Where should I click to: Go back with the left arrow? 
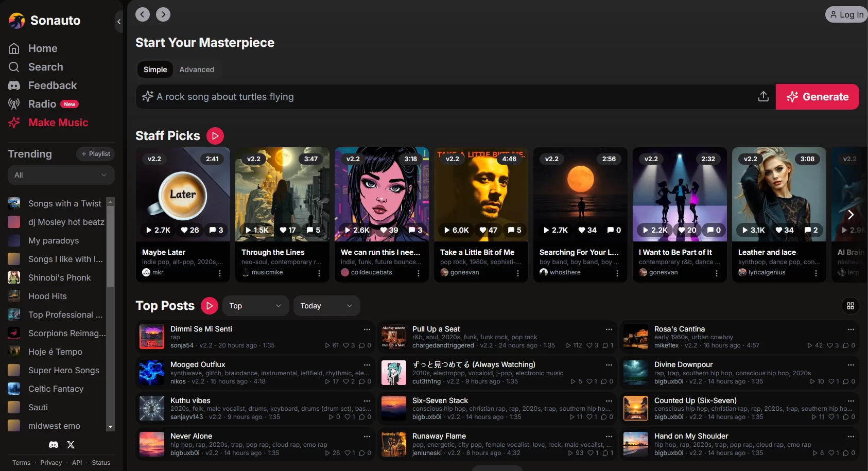click(x=143, y=14)
